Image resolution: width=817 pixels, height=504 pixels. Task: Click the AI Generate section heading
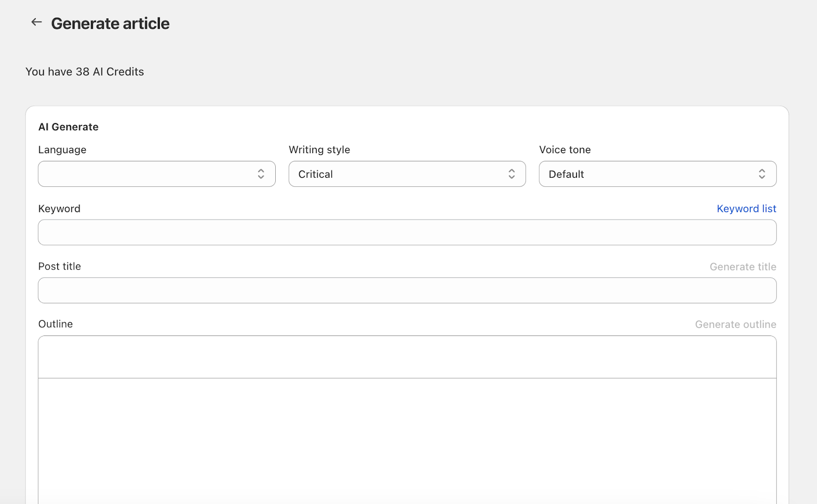tap(68, 127)
